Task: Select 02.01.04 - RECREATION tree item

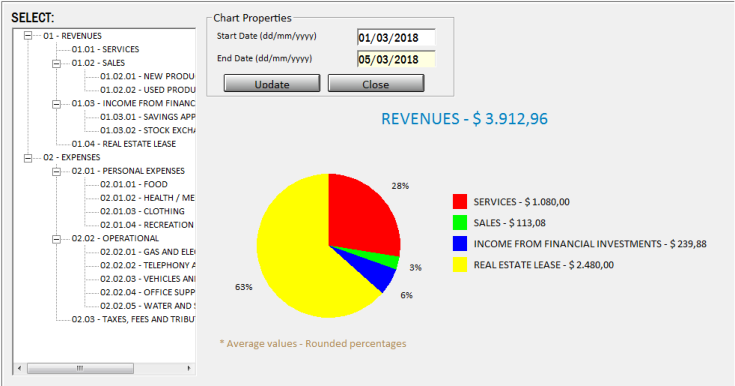Action: pyautogui.click(x=147, y=225)
